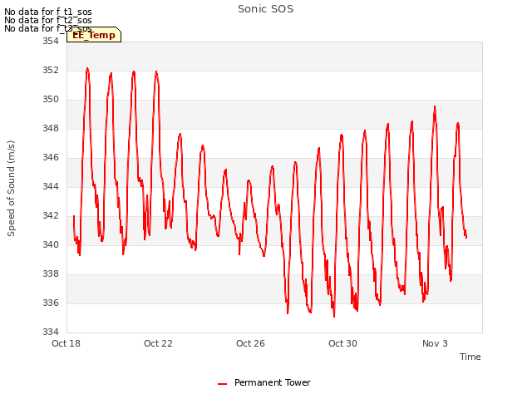
Task: Click the Oct 26 x-axis tick label
Action: (250, 343)
